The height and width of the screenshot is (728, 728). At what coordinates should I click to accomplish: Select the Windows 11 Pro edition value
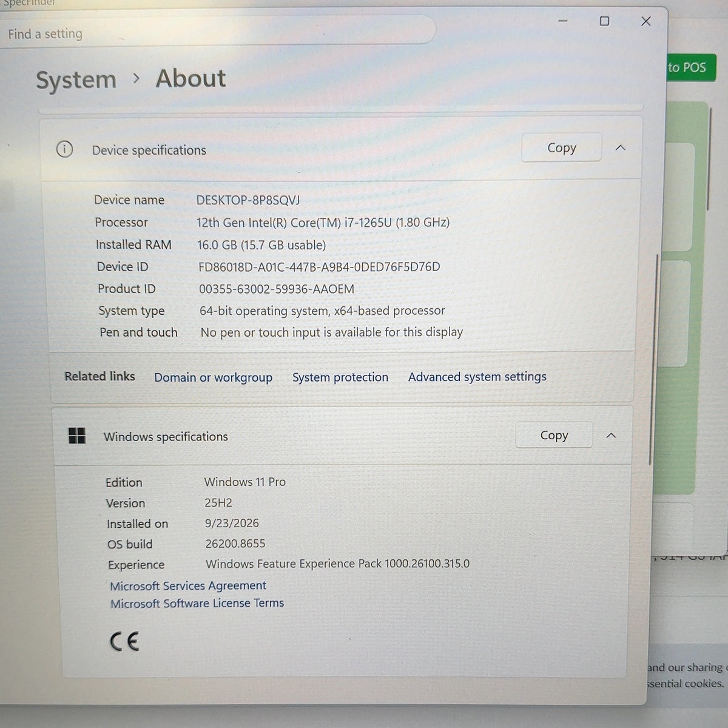point(245,482)
